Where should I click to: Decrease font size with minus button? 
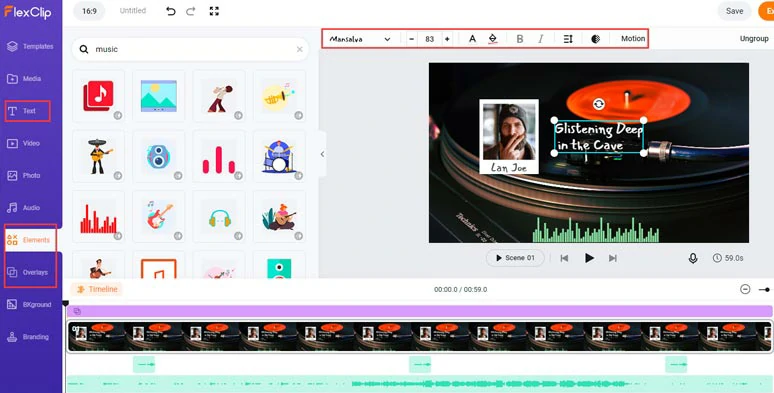[412, 39]
